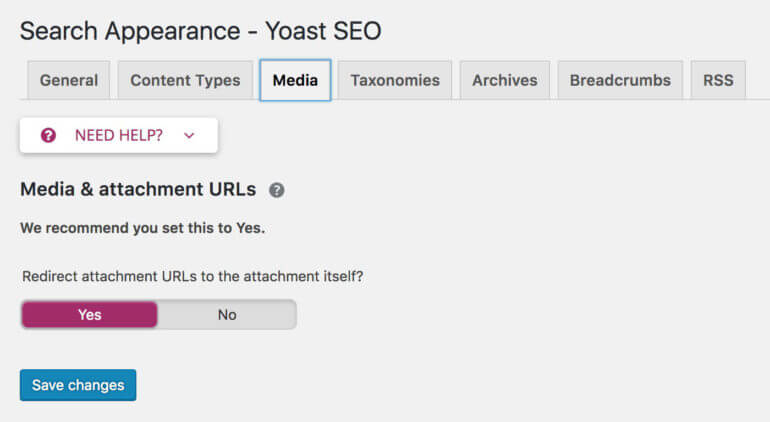Select the Media tab
This screenshot has height=422, width=770.
coord(295,80)
